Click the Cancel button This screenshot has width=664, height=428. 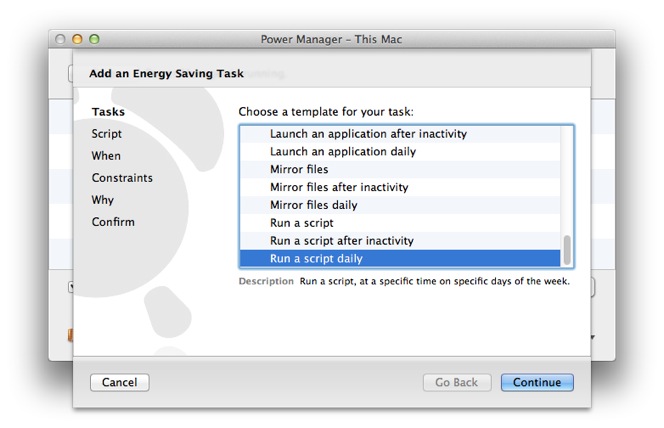(119, 382)
